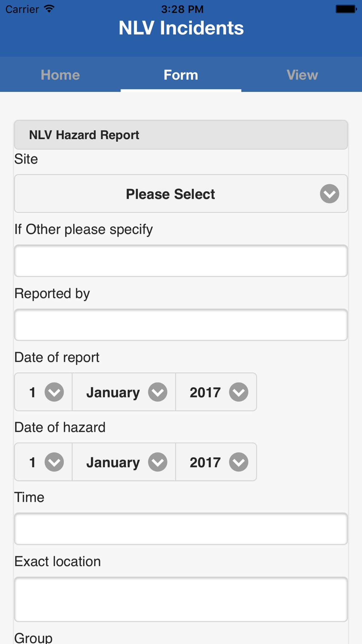
Task: Focus the Reported by text field
Action: [181, 325]
